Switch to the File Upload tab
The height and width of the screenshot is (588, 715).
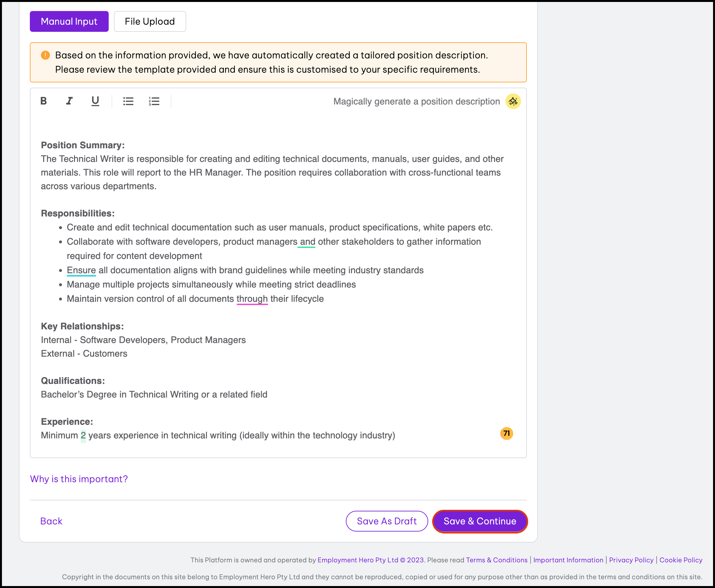coord(150,21)
